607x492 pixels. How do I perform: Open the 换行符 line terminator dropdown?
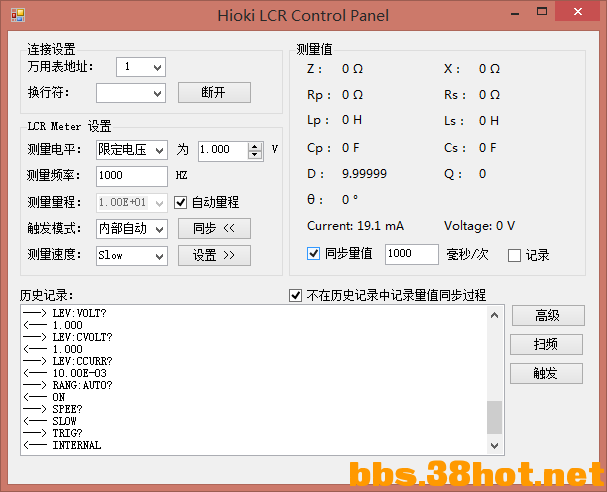point(131,93)
